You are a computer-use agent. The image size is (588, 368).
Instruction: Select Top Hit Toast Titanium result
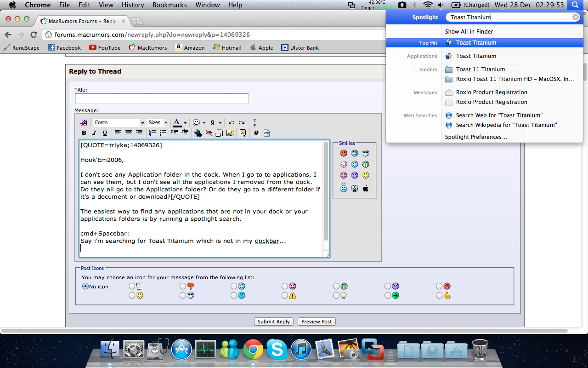(485, 43)
